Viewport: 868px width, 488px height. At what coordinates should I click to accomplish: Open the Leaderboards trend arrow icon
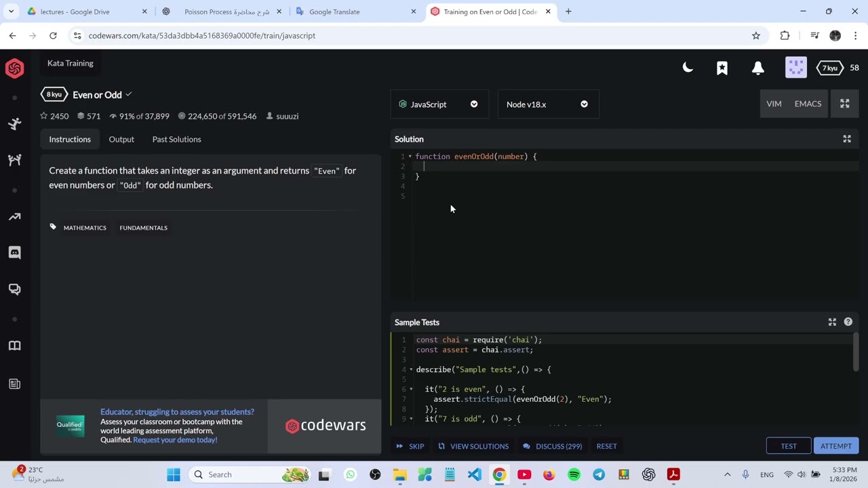click(x=14, y=217)
